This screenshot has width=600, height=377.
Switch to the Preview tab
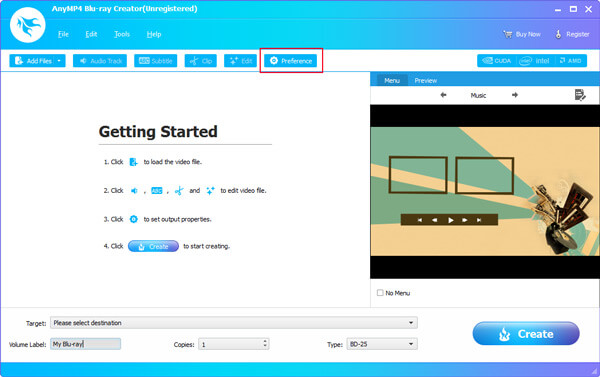pos(426,80)
